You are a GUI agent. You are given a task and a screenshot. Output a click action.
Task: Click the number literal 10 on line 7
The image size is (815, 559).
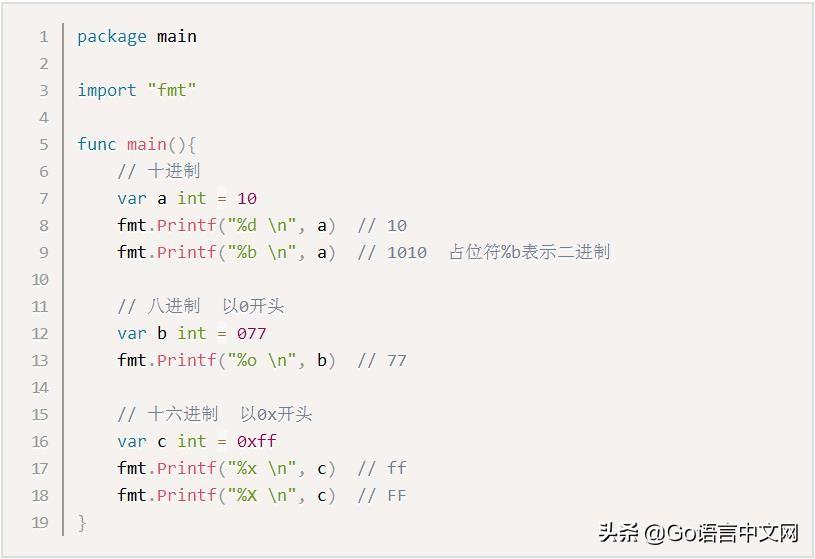tap(247, 199)
